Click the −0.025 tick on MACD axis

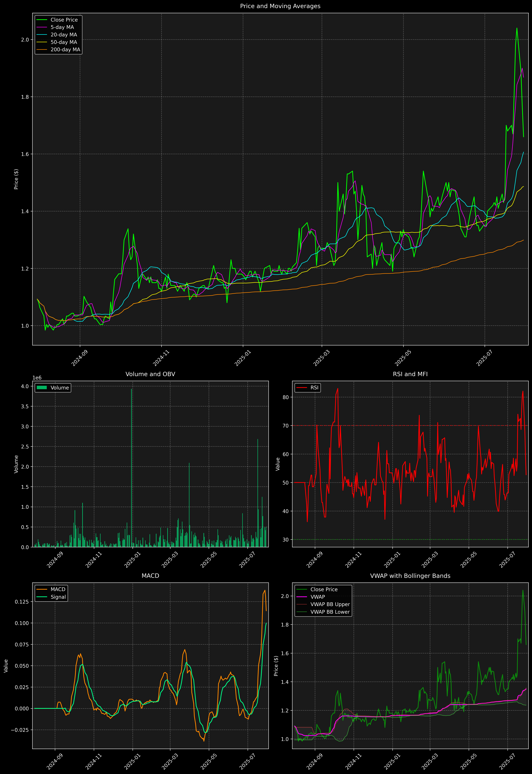pyautogui.click(x=20, y=730)
